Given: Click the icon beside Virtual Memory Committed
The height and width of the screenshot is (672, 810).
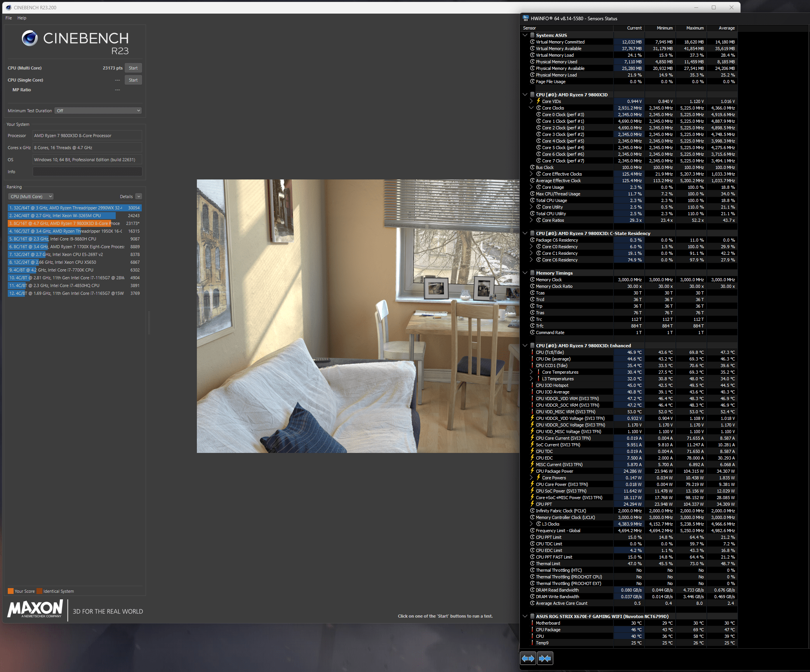Looking at the screenshot, I should (532, 42).
